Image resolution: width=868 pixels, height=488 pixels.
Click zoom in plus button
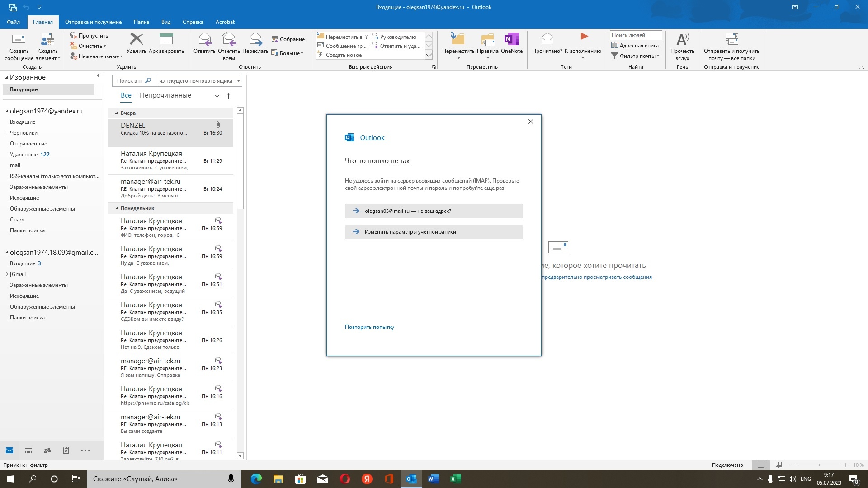point(845,465)
